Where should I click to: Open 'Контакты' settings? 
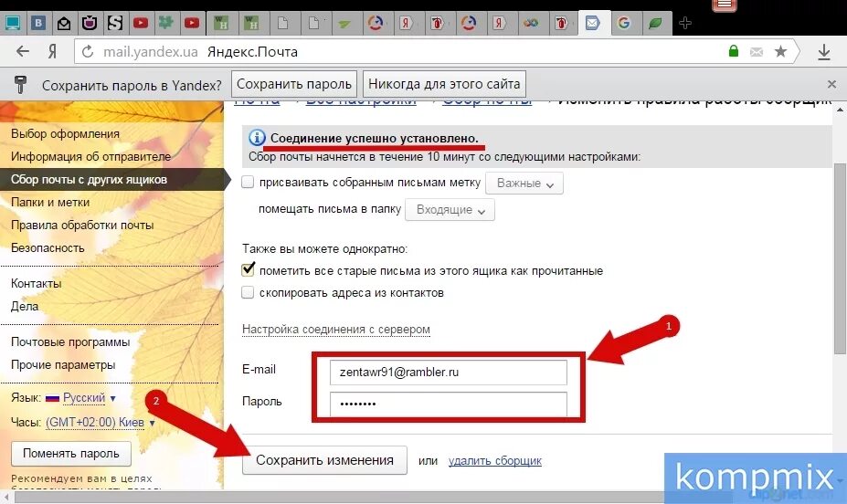click(x=36, y=283)
